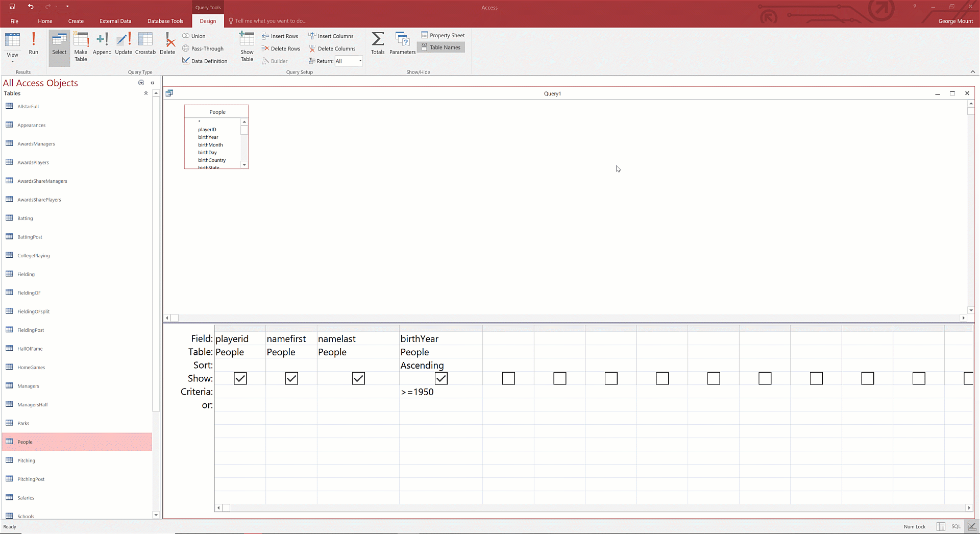This screenshot has height=534, width=980.
Task: Click the birthYear Criteria cell
Action: (x=440, y=392)
